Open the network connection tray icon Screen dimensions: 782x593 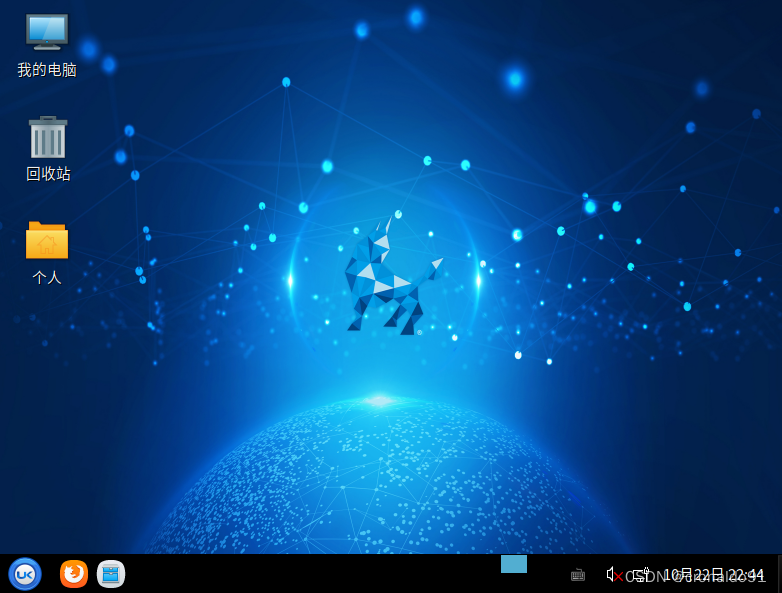coord(642,575)
